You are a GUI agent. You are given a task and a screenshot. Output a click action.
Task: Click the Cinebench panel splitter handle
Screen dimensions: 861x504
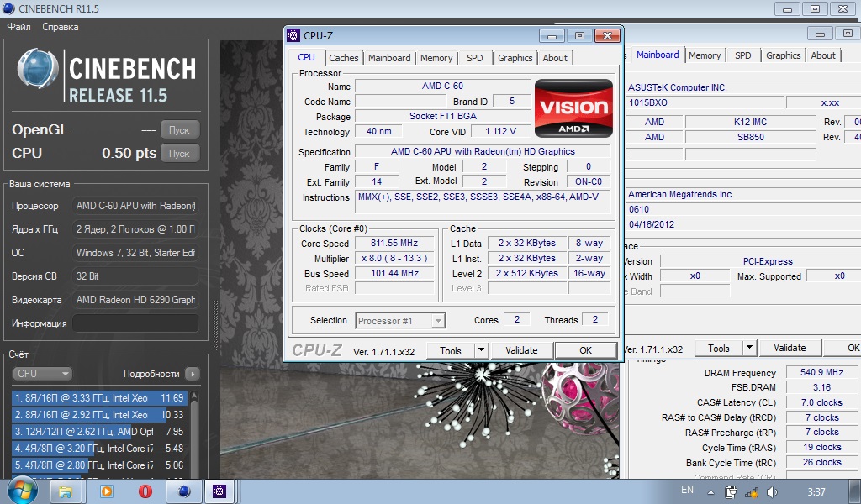tap(216, 326)
